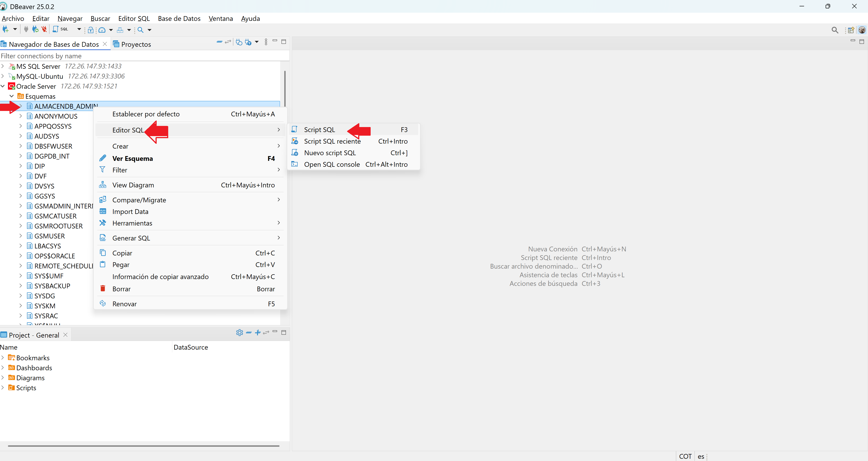Screen dimensions: 868x461
Task: Close the Project - General tab
Action: [65, 335]
